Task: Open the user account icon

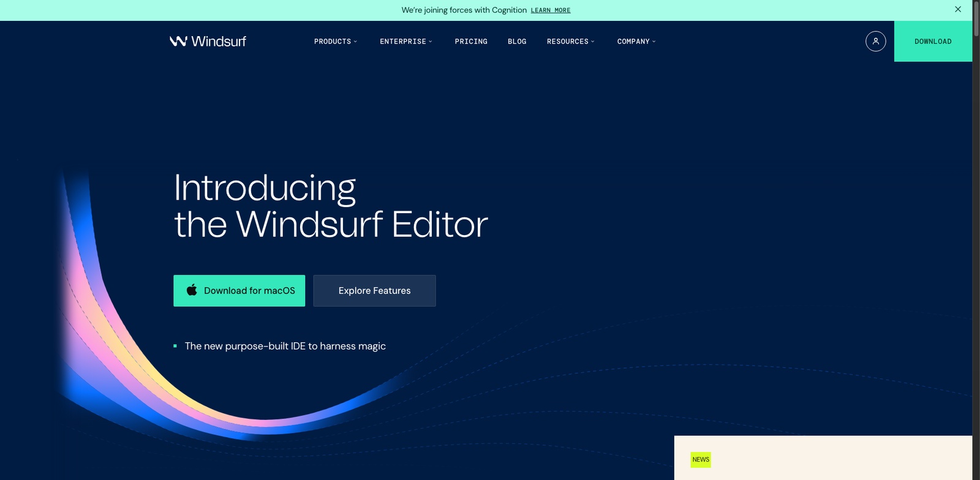Action: 875,41
